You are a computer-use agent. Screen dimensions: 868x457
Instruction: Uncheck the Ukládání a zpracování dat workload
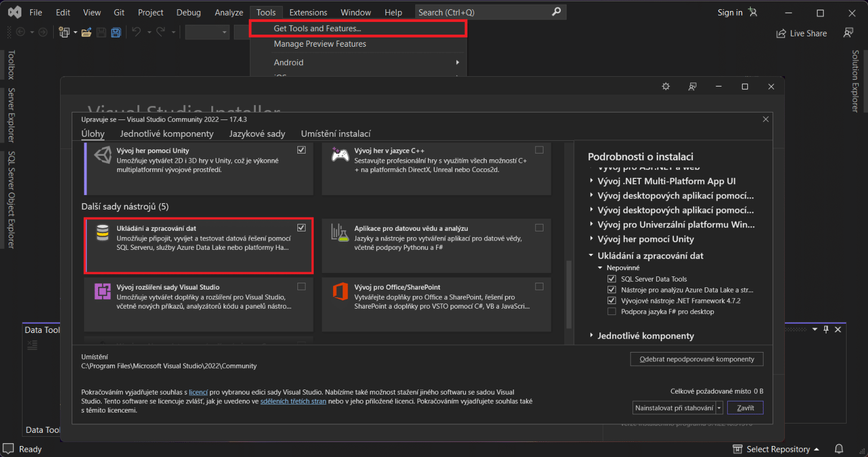pyautogui.click(x=301, y=227)
